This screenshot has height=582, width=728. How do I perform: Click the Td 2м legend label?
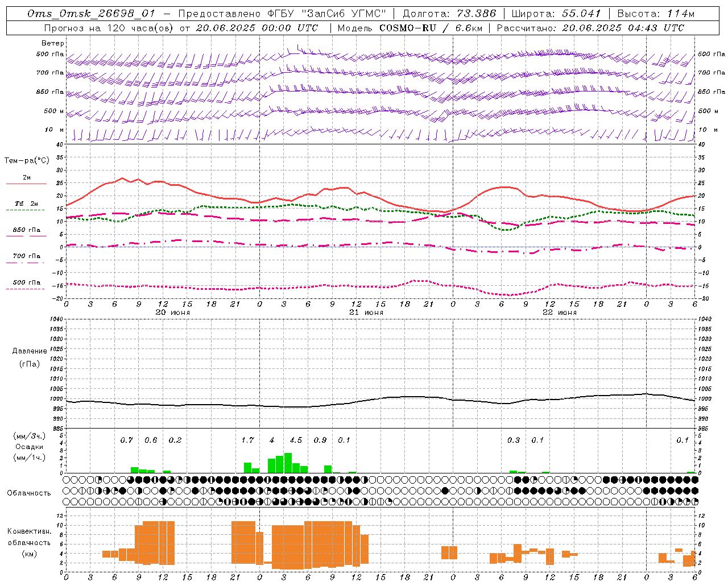(27, 203)
